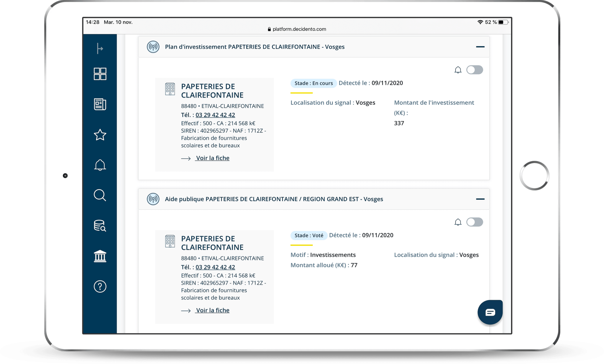Open institutions building icon in sidebar
The image size is (604, 364).
pos(100,256)
